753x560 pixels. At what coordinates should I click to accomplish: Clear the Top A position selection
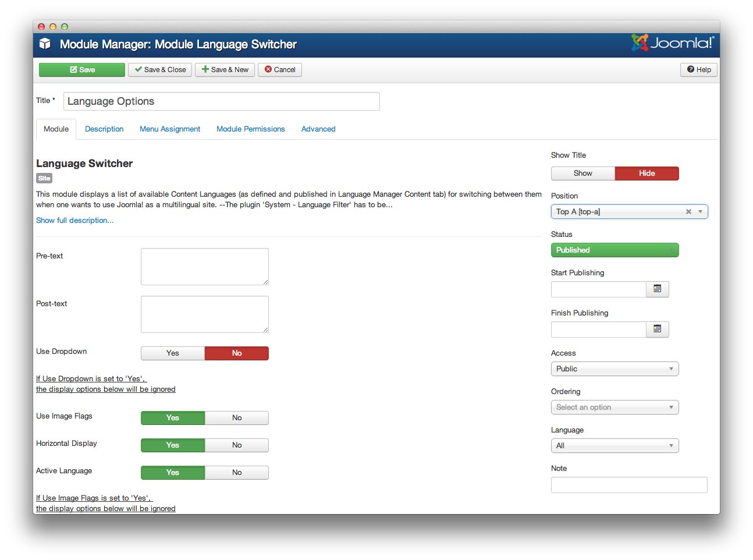[688, 212]
